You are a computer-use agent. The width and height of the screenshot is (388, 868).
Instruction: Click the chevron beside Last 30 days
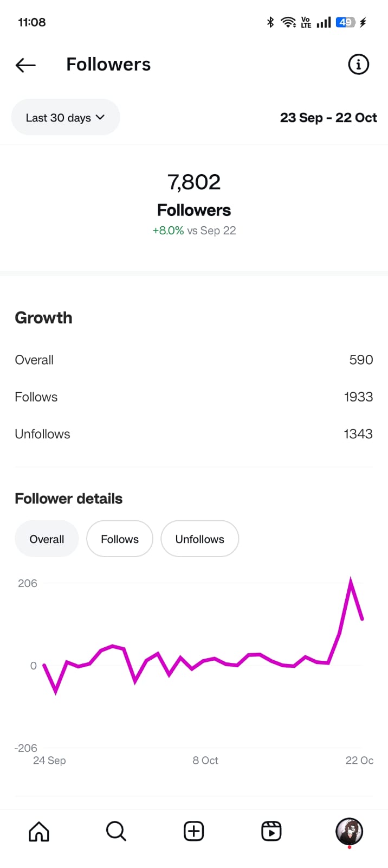(100, 117)
